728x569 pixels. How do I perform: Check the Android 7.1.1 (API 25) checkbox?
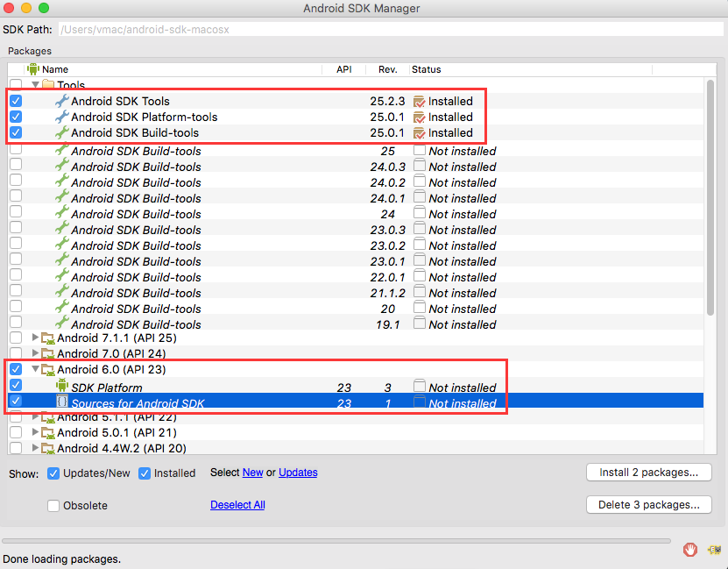16,338
